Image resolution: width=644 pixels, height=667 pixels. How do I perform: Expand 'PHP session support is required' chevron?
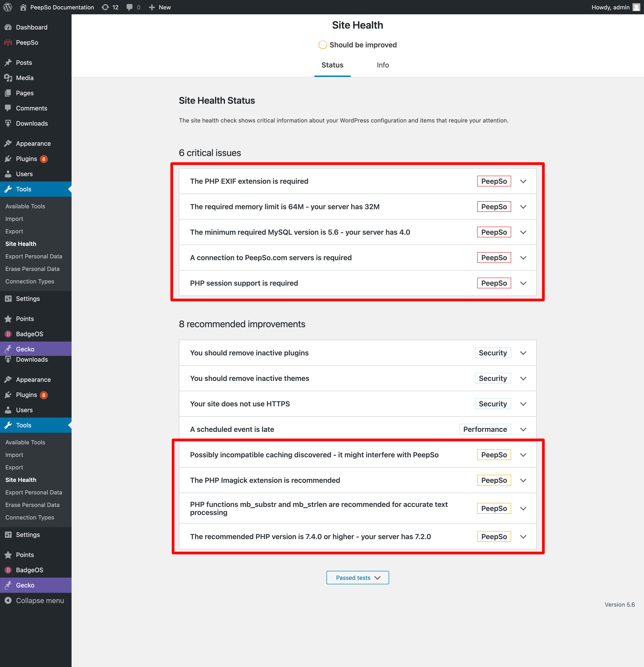(523, 283)
